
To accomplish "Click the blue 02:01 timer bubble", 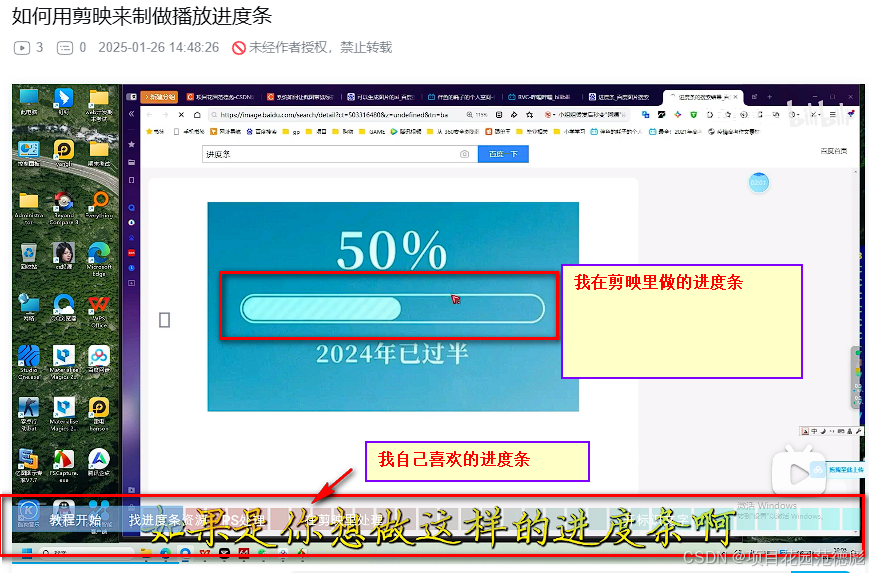I will (758, 182).
